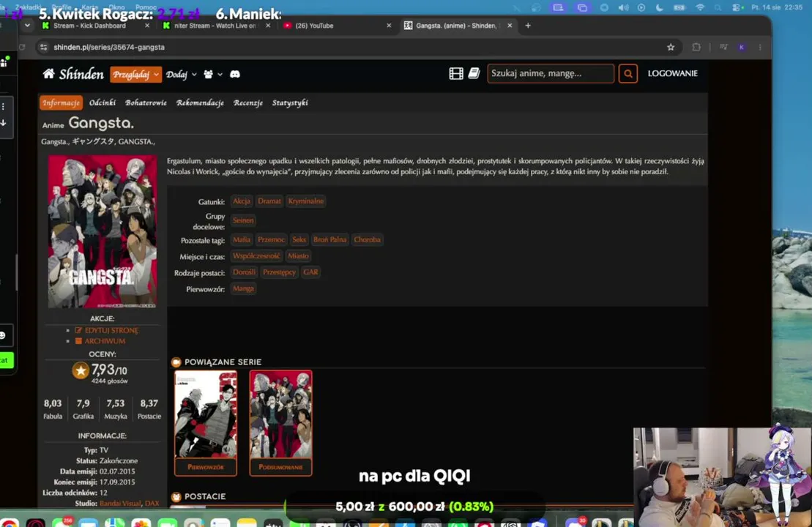Select the Dramat genre tag
The width and height of the screenshot is (812, 527).
pyautogui.click(x=269, y=201)
